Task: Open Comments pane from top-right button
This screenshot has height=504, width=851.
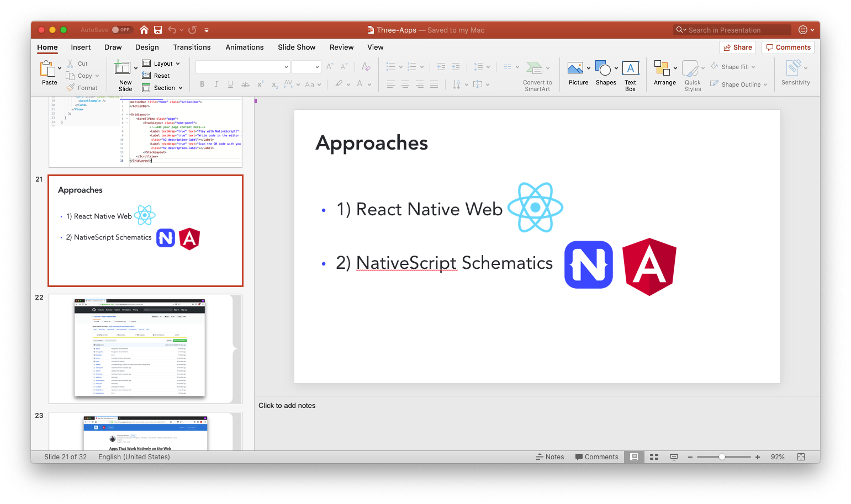Action: click(788, 47)
